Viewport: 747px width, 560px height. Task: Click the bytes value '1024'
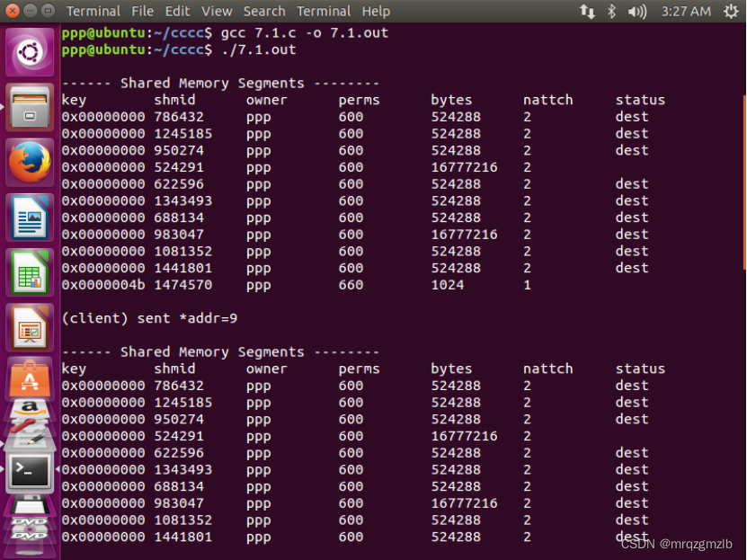click(448, 285)
